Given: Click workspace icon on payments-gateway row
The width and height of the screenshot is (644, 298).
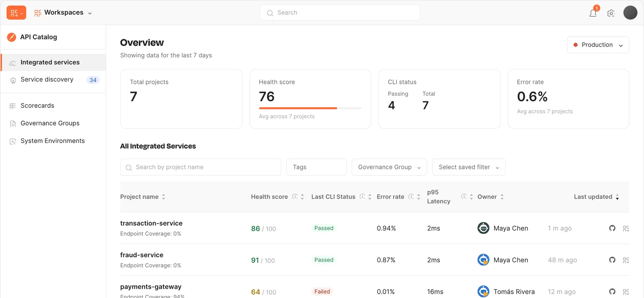Looking at the screenshot, I should (x=626, y=292).
